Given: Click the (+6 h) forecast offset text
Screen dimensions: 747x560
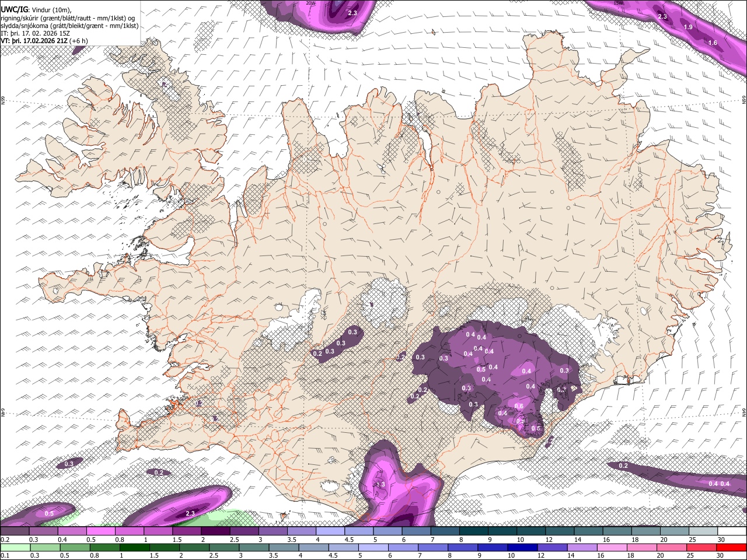Looking at the screenshot, I should (x=79, y=41).
